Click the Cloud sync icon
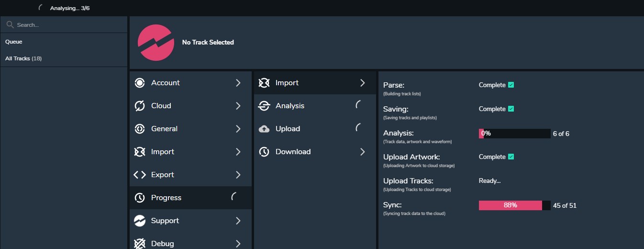Screen dimensions: 644x249 pyautogui.click(x=140, y=106)
